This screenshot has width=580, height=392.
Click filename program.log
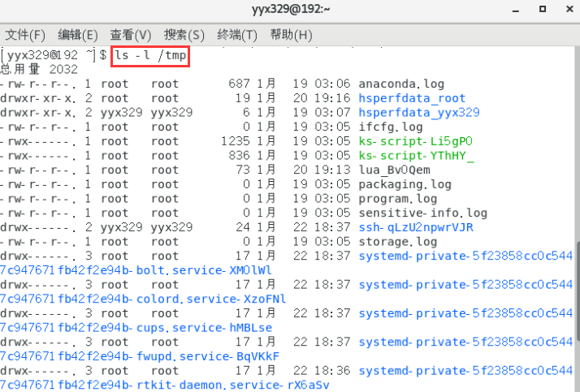point(398,199)
